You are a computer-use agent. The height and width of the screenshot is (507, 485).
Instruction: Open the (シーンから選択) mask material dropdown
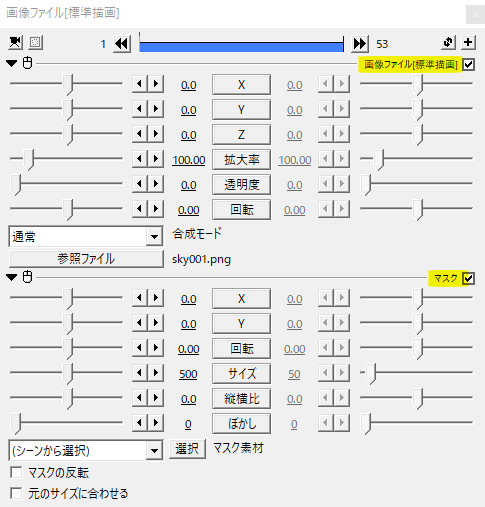tap(86, 451)
